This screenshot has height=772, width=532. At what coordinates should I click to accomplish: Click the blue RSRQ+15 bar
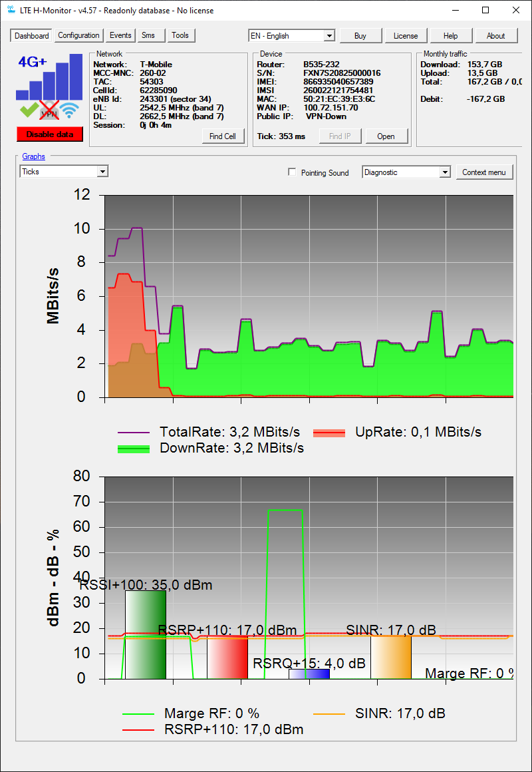309,674
